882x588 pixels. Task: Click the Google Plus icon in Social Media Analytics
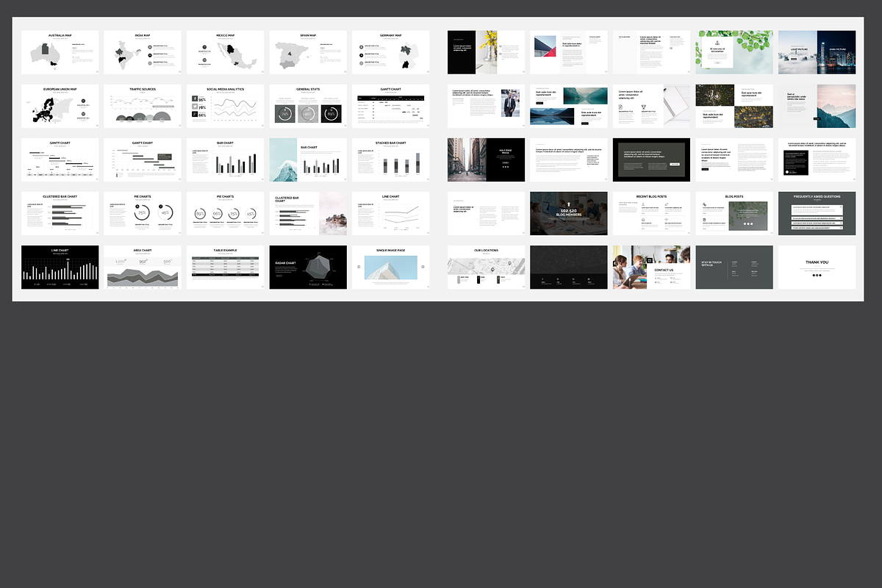click(x=195, y=115)
